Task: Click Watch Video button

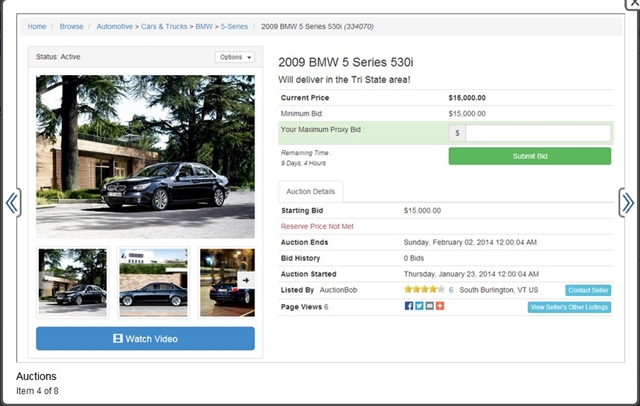Action: click(145, 339)
